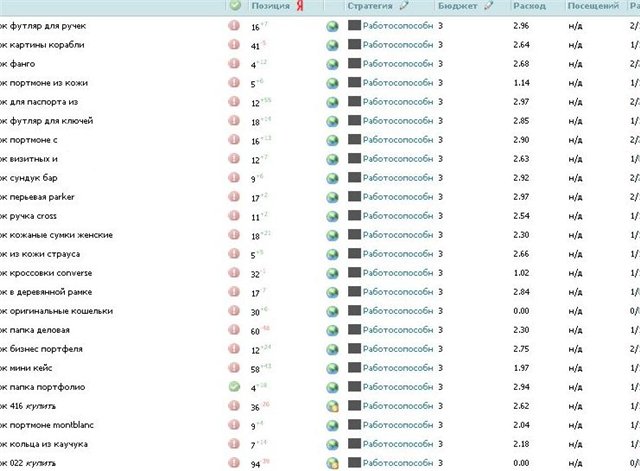Click globe icon in футляр для ручек row
The height and width of the screenshot is (471, 640).
pyautogui.click(x=333, y=27)
